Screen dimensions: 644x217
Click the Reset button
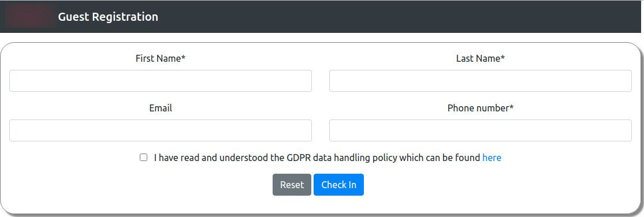292,185
